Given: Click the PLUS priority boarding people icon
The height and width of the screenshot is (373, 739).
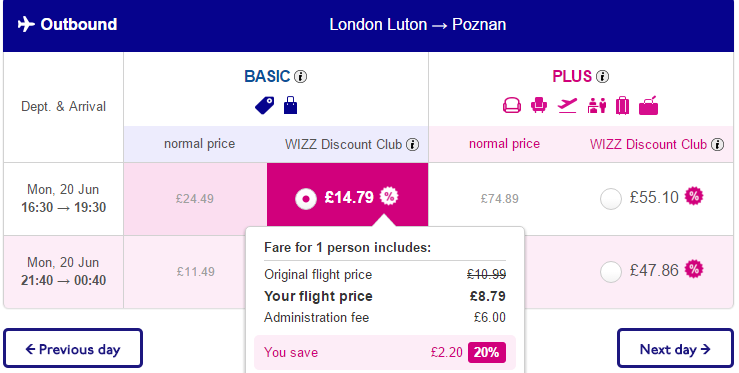Looking at the screenshot, I should point(597,105).
